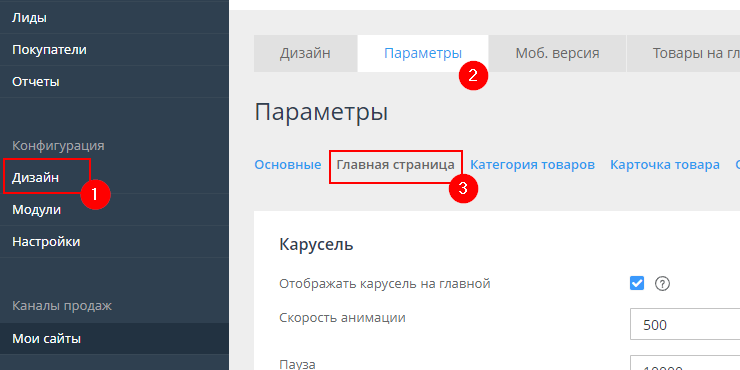Open the Товары на главной tab
740x370 pixels.
pyautogui.click(x=683, y=53)
